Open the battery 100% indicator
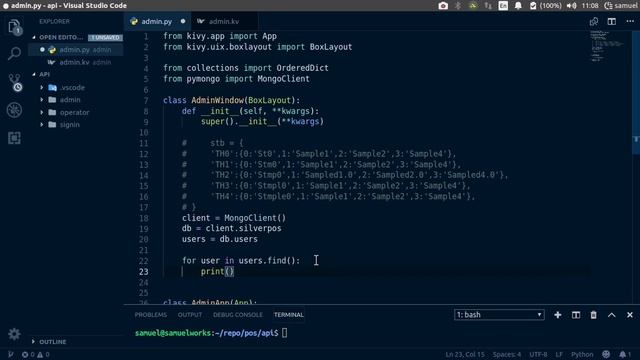The height and width of the screenshot is (360, 640). 545,6
